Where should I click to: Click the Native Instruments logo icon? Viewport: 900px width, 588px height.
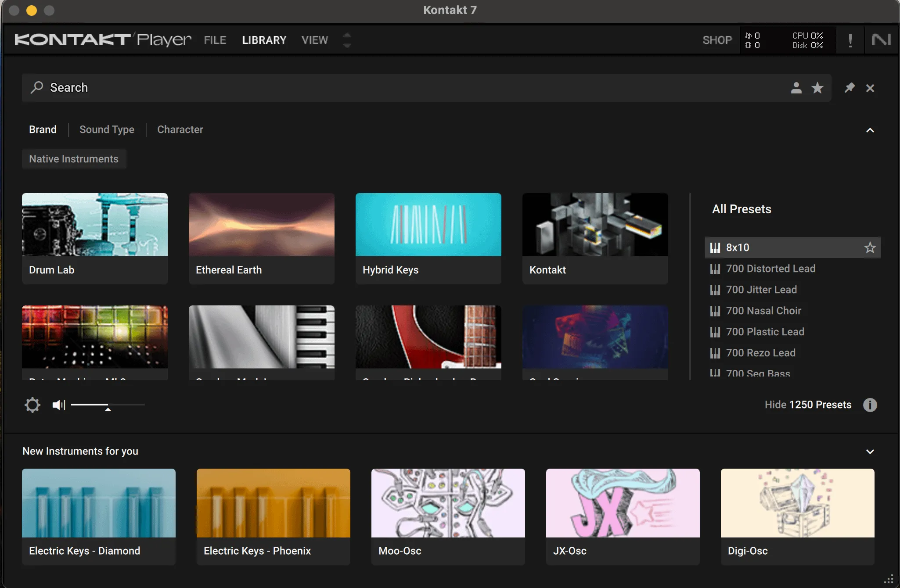point(882,39)
